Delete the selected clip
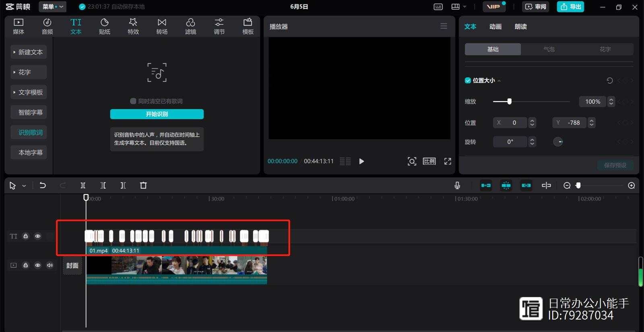The width and height of the screenshot is (644, 332). coord(143,185)
